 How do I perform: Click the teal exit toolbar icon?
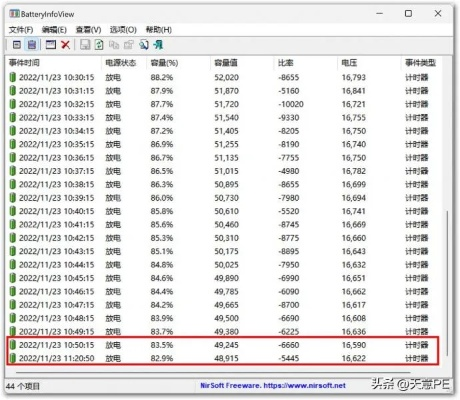pyautogui.click(x=158, y=45)
